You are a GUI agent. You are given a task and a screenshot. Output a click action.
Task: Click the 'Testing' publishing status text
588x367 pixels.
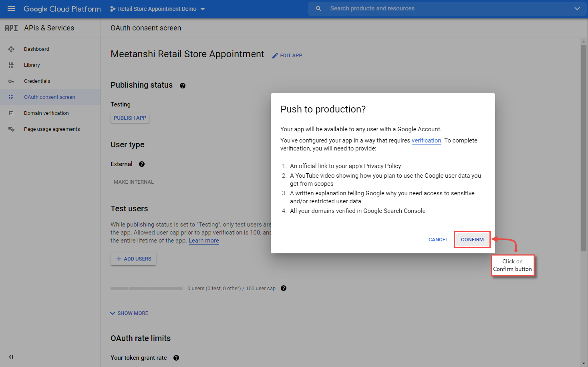pyautogui.click(x=121, y=104)
